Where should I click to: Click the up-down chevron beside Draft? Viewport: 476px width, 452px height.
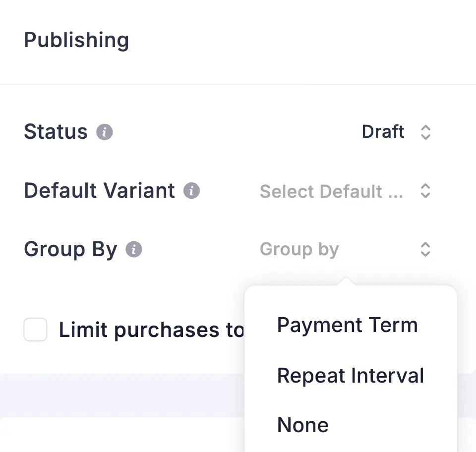[x=425, y=132]
